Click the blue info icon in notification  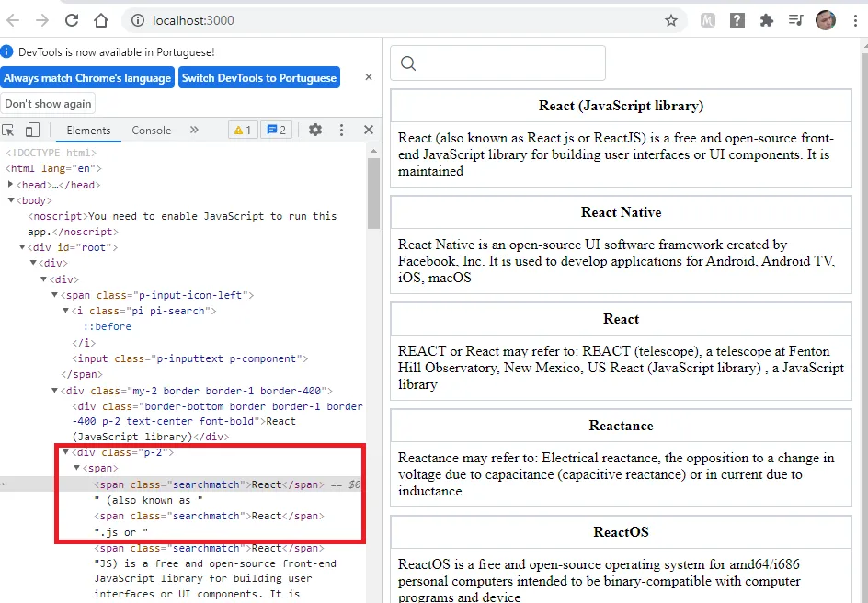click(6, 52)
